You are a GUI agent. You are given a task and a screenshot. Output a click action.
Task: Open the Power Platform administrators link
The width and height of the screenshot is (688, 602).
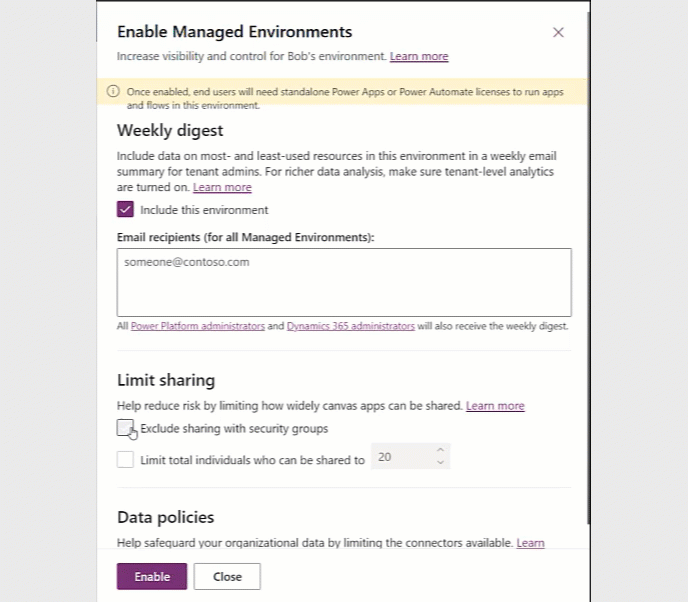(198, 326)
